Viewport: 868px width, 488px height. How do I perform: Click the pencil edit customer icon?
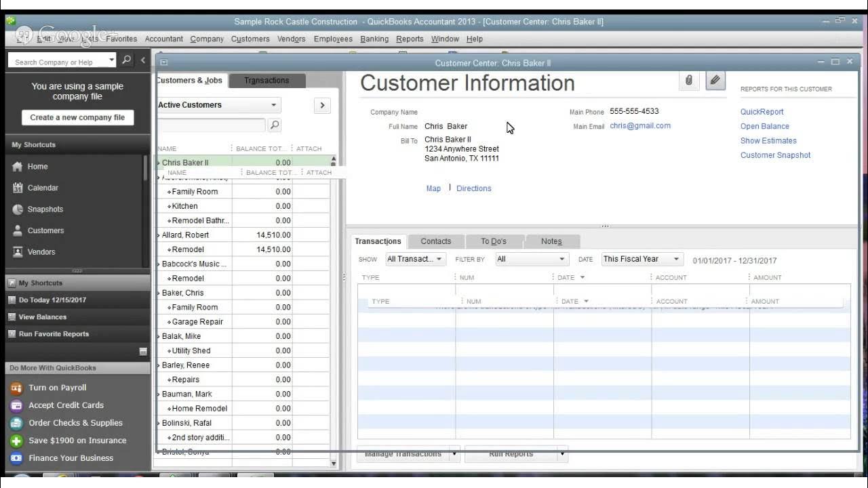715,81
